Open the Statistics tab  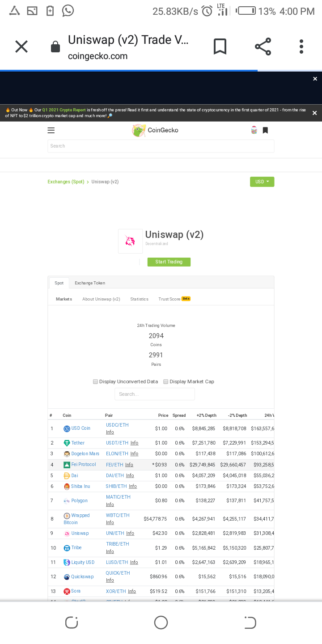139,299
